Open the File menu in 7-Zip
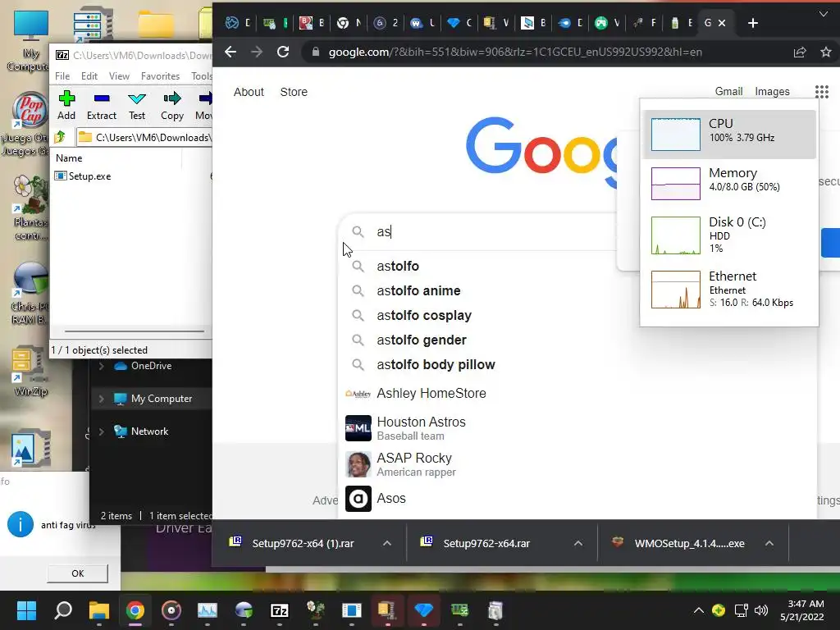 click(x=62, y=76)
